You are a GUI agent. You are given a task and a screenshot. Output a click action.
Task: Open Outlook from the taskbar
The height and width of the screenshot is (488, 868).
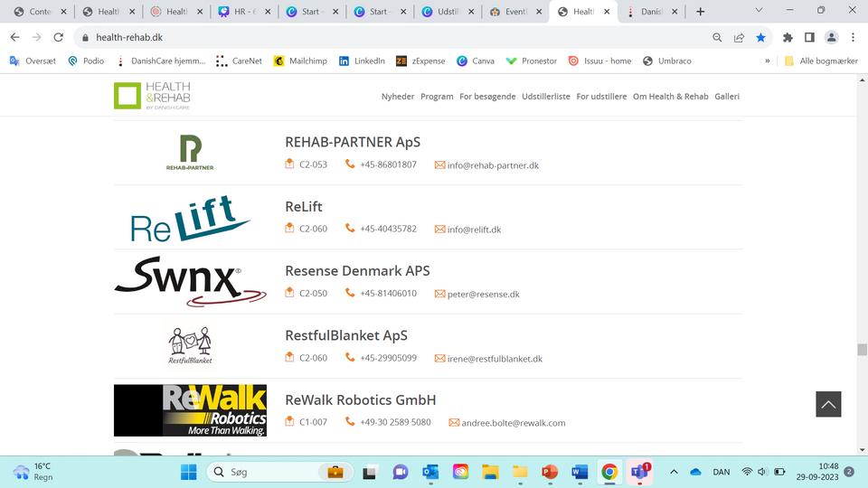point(430,472)
